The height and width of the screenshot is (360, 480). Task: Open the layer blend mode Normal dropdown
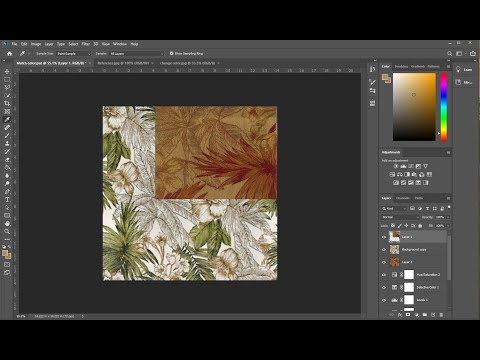tap(400, 217)
